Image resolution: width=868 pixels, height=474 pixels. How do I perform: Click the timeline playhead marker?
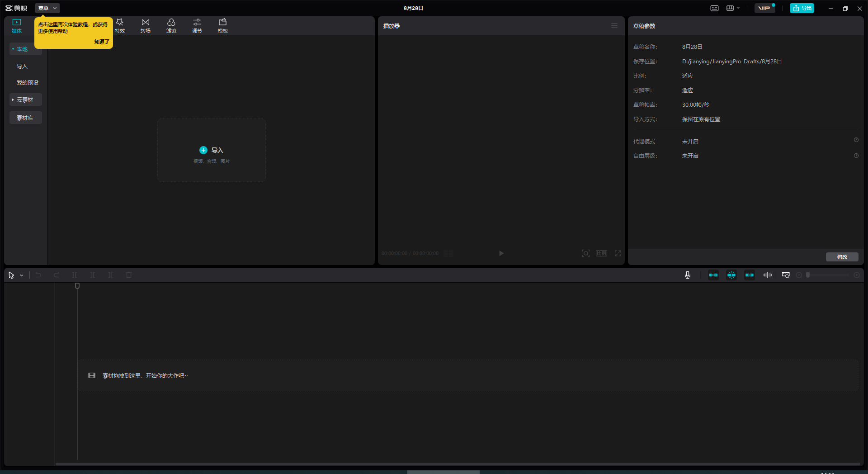point(77,286)
